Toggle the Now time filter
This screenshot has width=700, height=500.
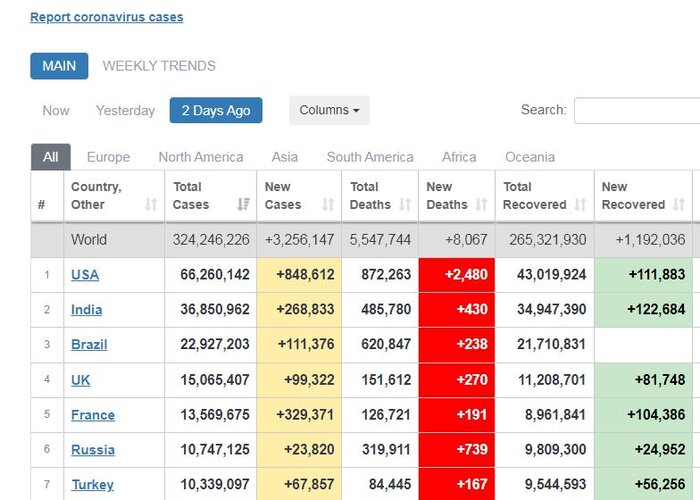pos(56,110)
